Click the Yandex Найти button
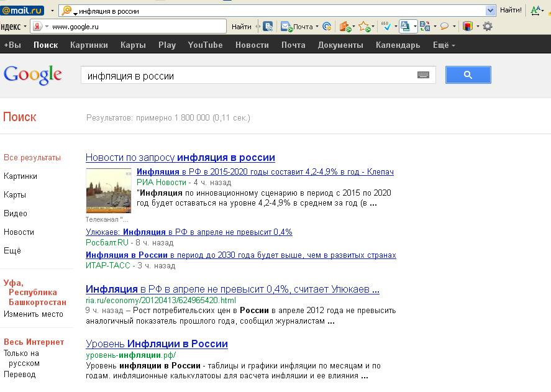The width and height of the screenshot is (551, 392). pyautogui.click(x=242, y=27)
